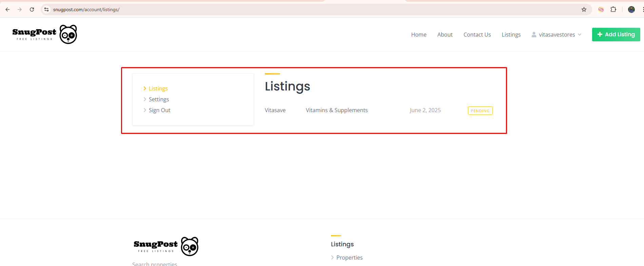The height and width of the screenshot is (266, 644).
Task: Click Sign Out in the sidebar
Action: click(159, 110)
